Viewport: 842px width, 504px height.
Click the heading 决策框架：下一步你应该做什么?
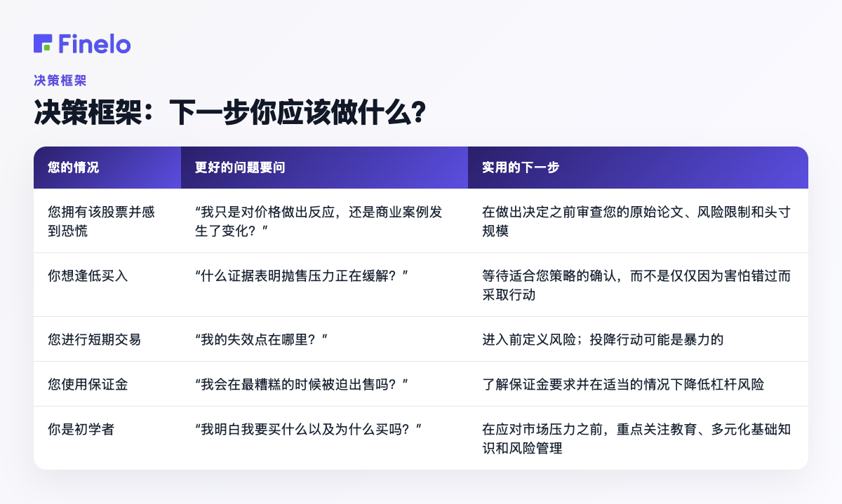tap(229, 113)
